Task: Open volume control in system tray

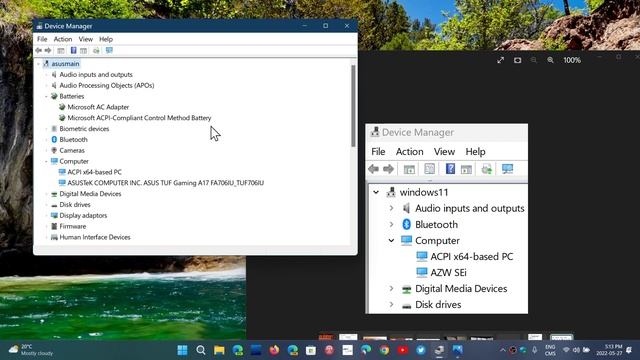Action: pyautogui.click(x=576, y=350)
